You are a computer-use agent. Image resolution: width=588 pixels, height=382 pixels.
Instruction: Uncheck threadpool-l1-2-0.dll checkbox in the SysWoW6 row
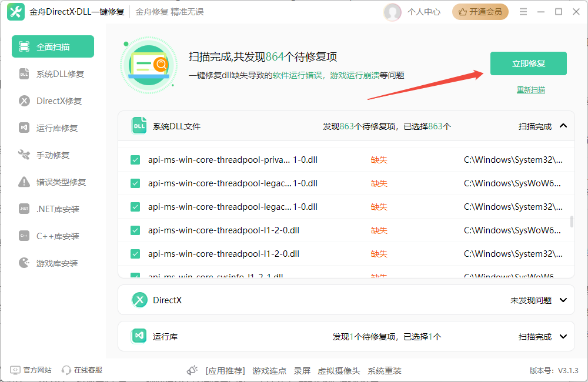(135, 230)
